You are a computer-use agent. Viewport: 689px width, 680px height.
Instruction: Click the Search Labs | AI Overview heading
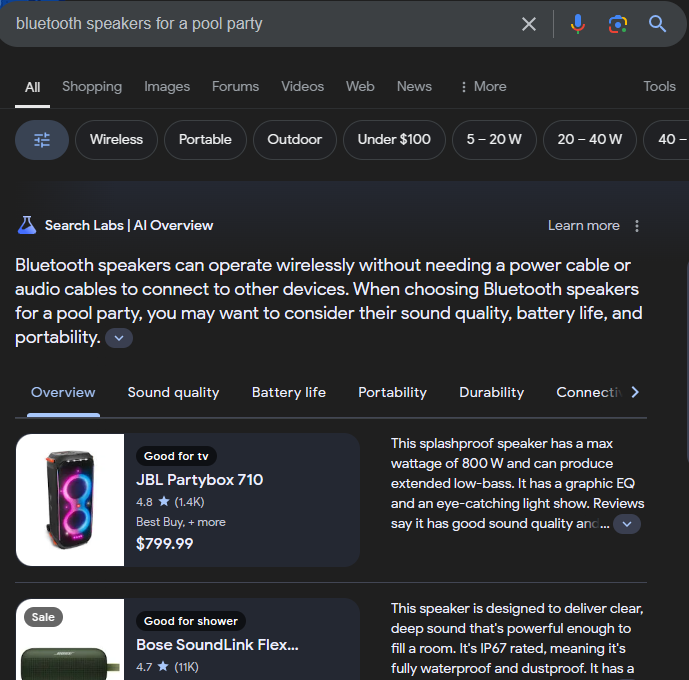click(x=129, y=225)
